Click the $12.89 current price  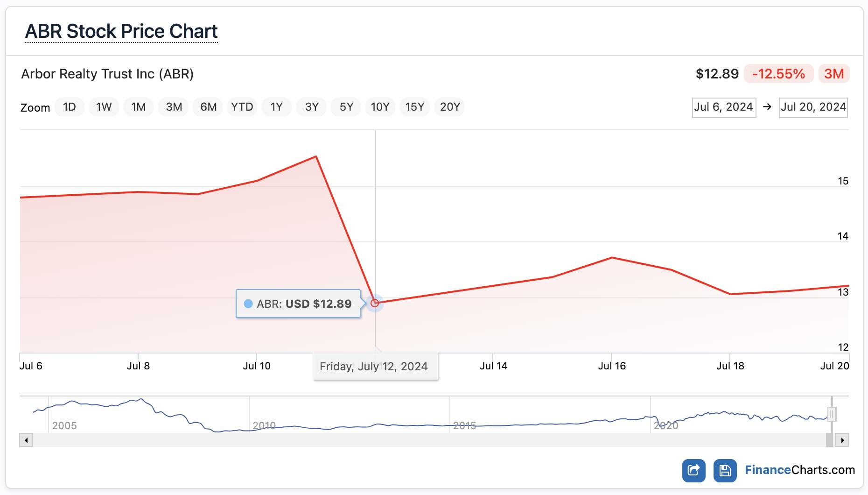pos(717,74)
